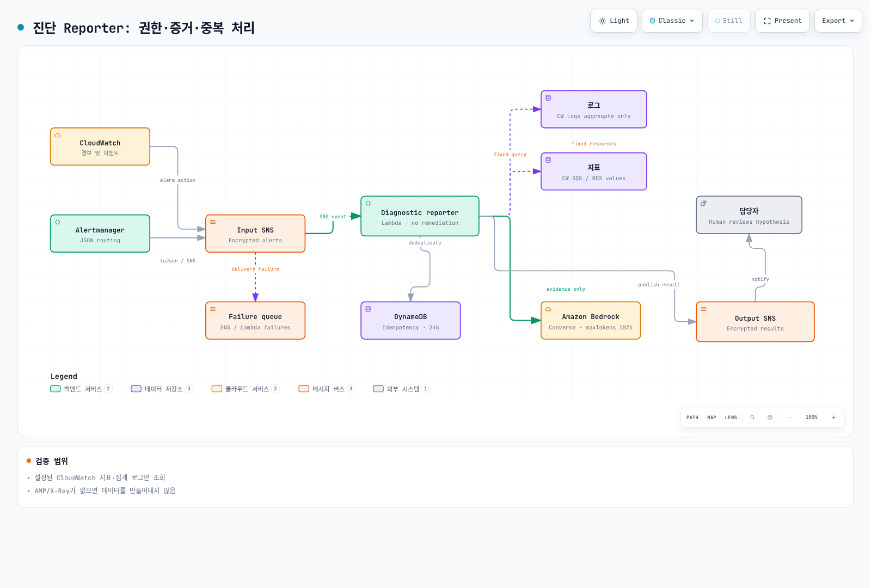Toggle the 외부 시스템 legend filter
The width and height of the screenshot is (871, 588).
pos(401,389)
